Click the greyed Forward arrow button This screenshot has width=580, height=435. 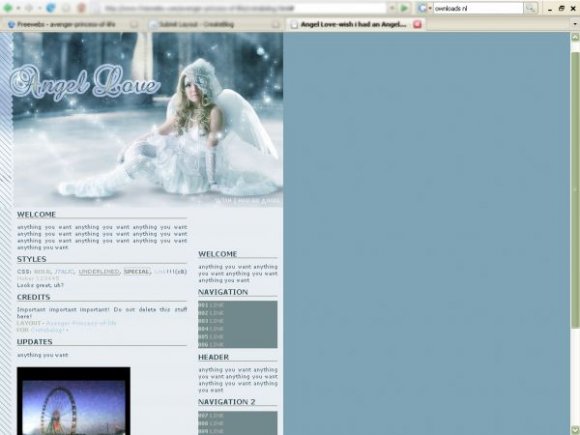[29, 8]
